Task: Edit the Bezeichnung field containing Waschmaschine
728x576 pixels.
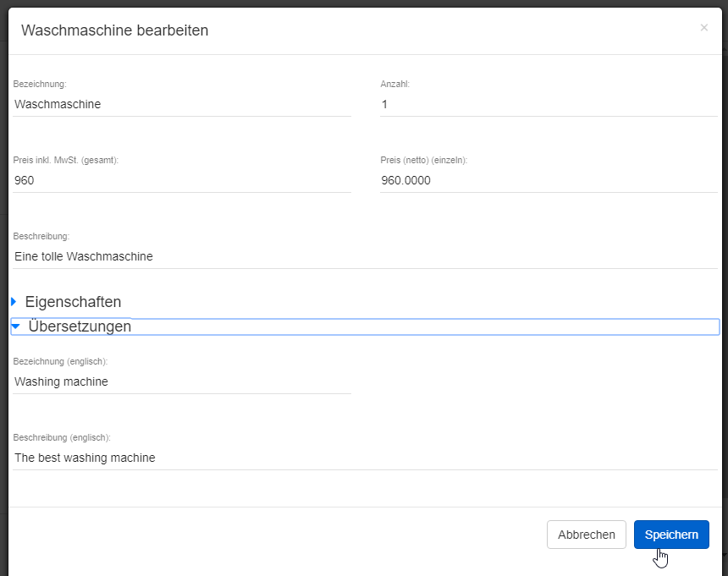Action: coord(182,104)
